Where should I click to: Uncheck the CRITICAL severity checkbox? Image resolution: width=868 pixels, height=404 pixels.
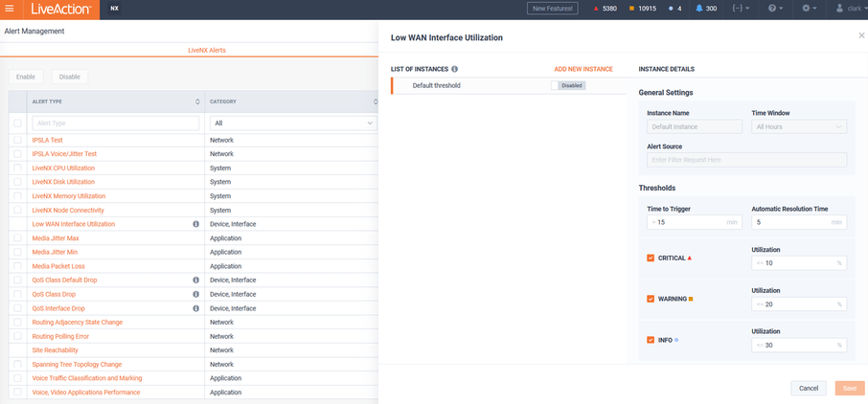pos(651,258)
